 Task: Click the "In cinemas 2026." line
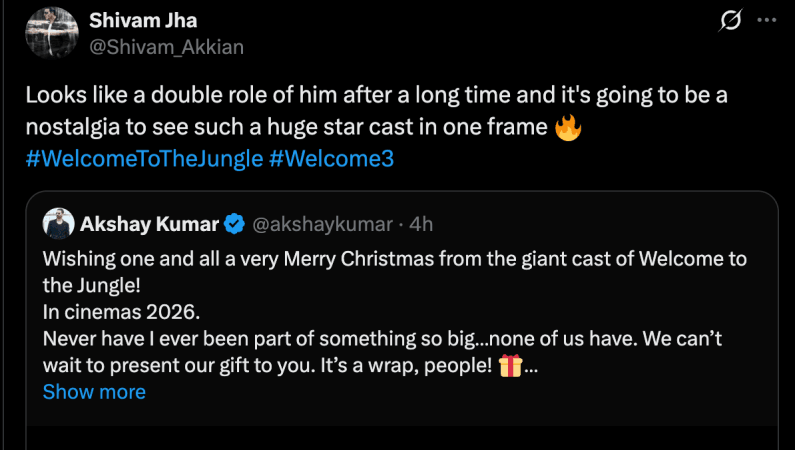(110, 312)
